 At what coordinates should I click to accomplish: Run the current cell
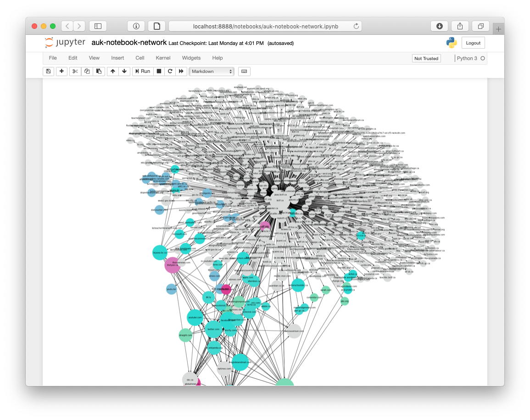pyautogui.click(x=143, y=71)
